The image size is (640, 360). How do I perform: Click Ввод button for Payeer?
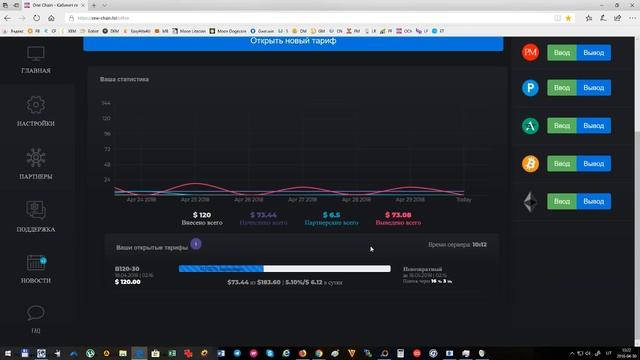coord(562,88)
